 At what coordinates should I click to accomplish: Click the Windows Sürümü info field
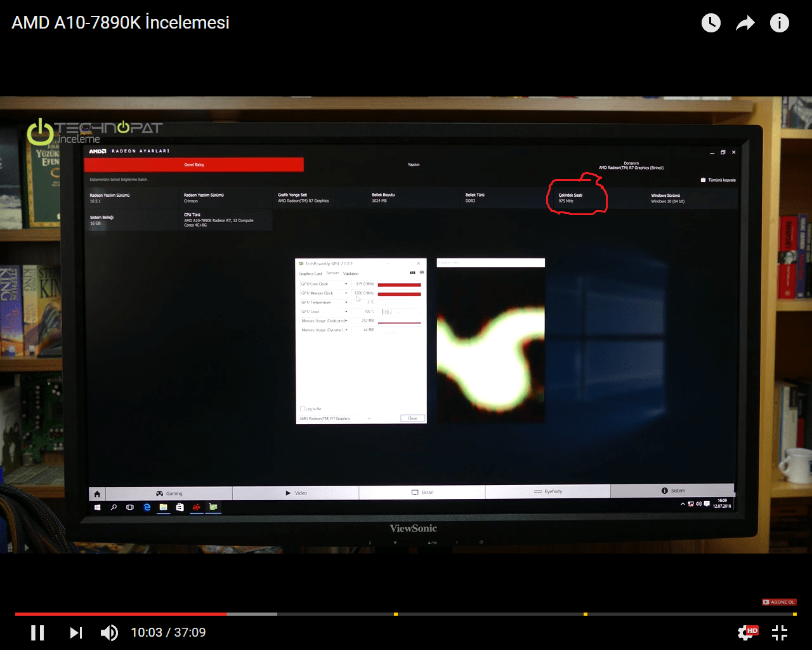(693, 198)
